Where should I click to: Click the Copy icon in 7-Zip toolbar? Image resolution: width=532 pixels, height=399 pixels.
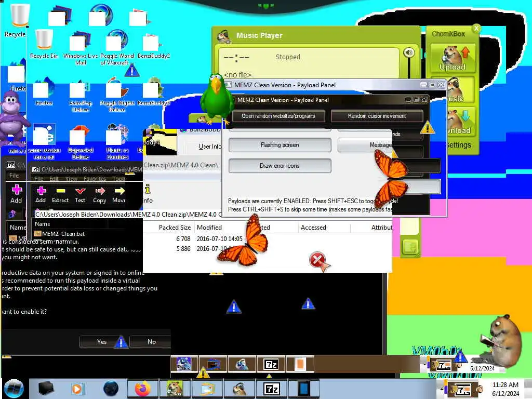pos(100,195)
